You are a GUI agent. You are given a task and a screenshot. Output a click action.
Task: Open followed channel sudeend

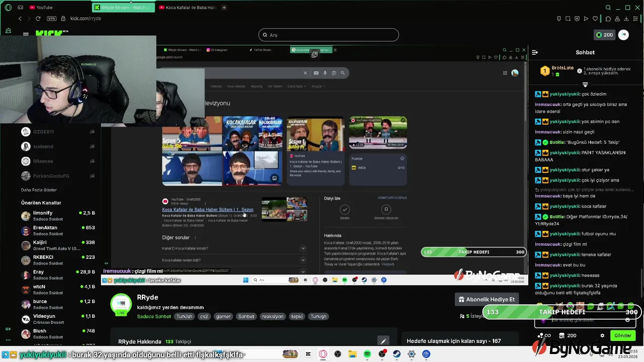tap(58, 146)
